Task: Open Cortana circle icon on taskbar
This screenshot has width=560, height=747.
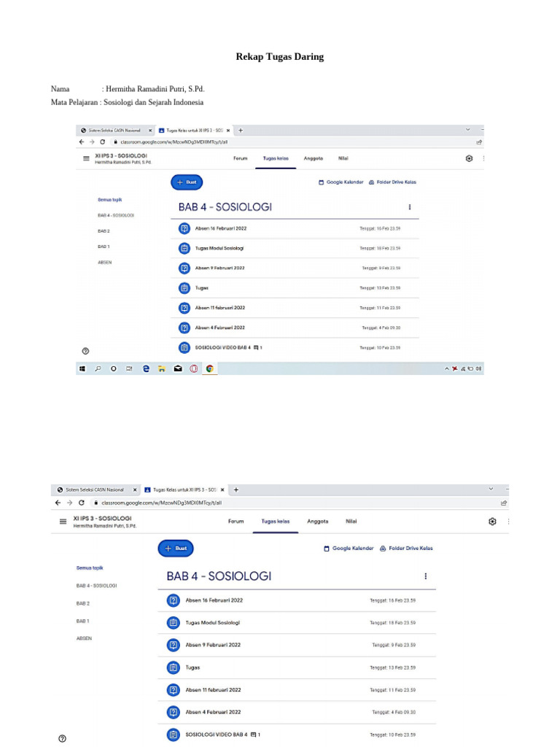Action: (113, 368)
